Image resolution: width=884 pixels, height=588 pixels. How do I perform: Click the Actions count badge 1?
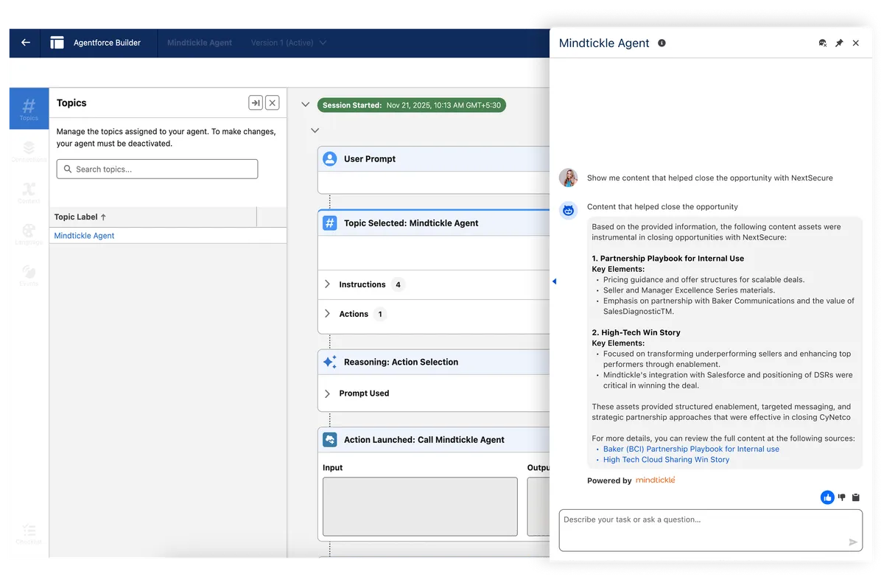tap(380, 314)
